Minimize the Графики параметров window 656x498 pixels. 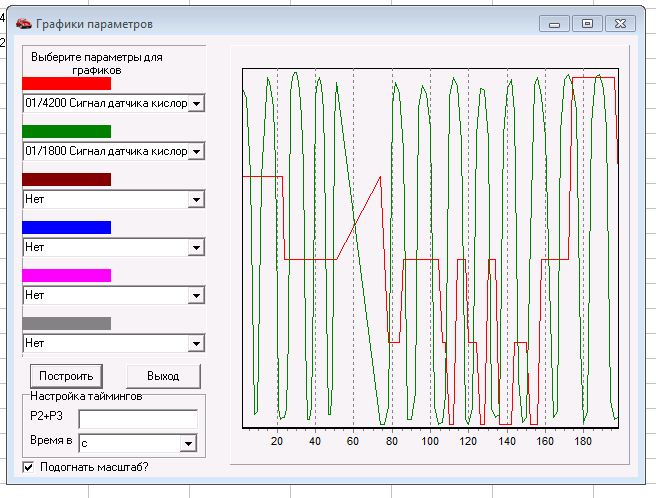[x=554, y=23]
